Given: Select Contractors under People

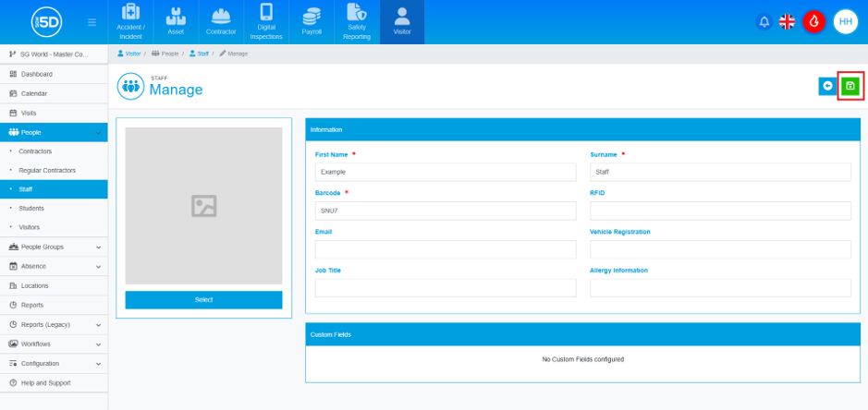Looking at the screenshot, I should click(54, 151).
